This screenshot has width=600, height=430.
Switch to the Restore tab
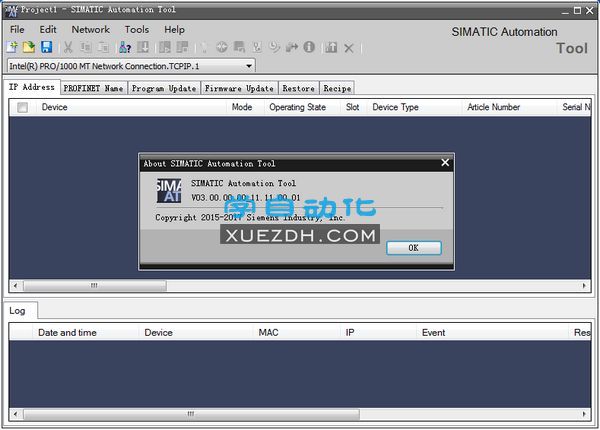[298, 88]
